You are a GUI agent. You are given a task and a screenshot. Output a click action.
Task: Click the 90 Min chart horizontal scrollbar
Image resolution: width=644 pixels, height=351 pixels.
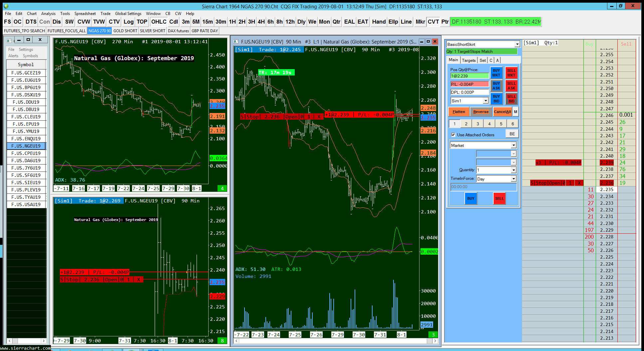point(336,341)
